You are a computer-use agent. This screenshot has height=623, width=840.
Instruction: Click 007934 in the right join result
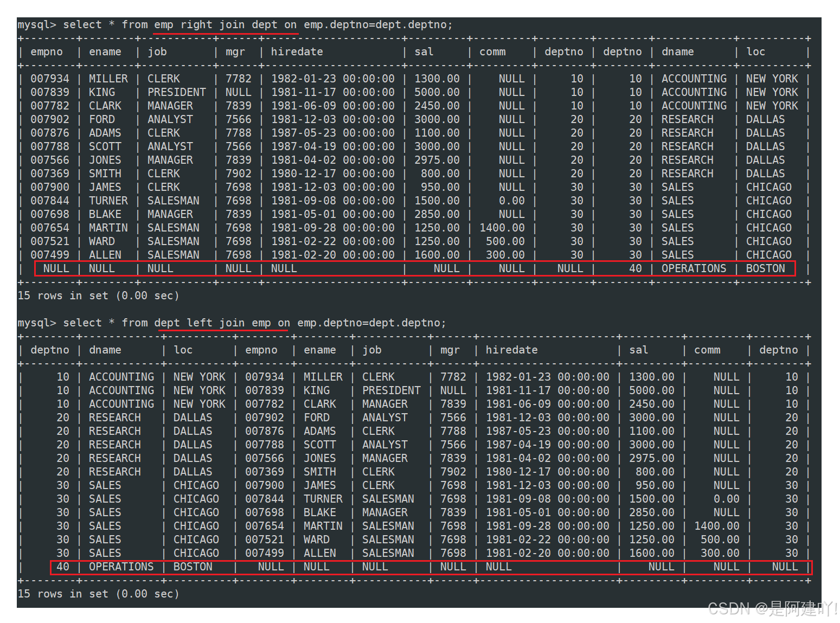click(x=50, y=79)
